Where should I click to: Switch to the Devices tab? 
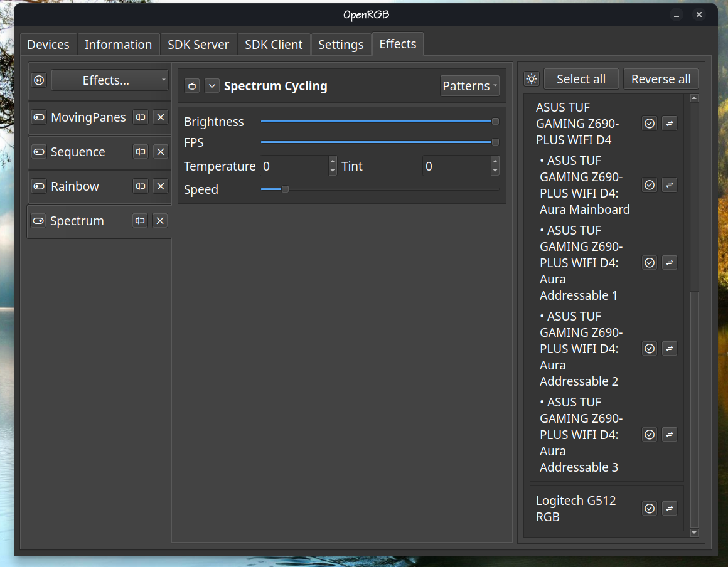(48, 45)
